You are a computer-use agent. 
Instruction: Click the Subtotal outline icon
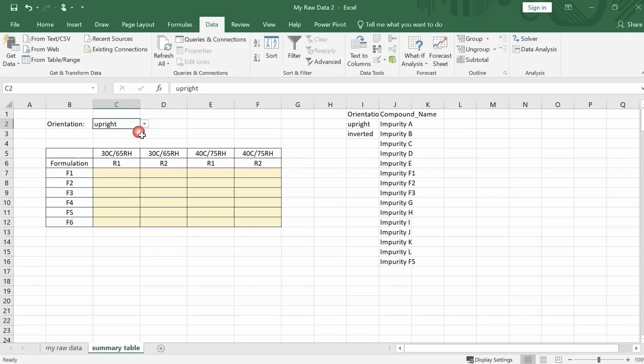point(474,60)
